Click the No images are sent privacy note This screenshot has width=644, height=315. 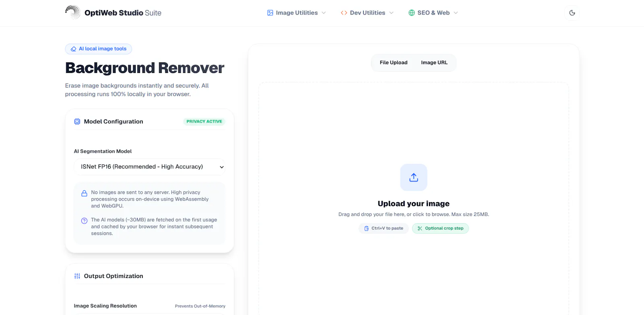click(x=150, y=199)
